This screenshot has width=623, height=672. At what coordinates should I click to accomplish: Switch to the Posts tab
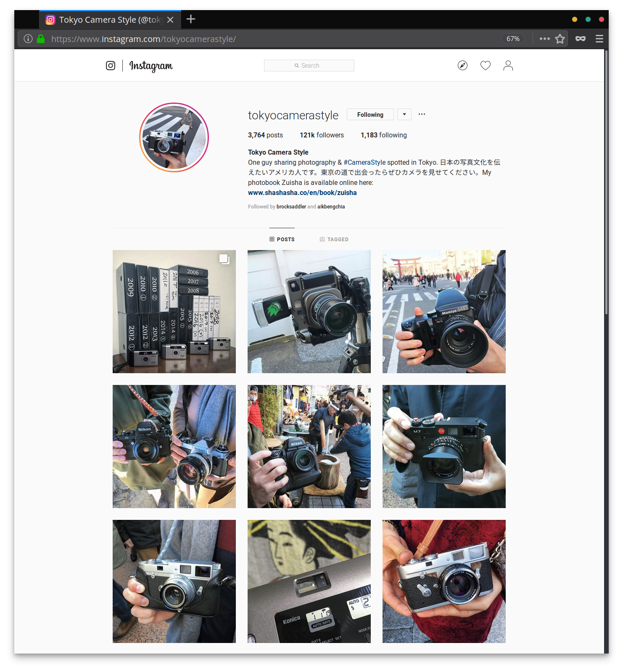tap(282, 239)
